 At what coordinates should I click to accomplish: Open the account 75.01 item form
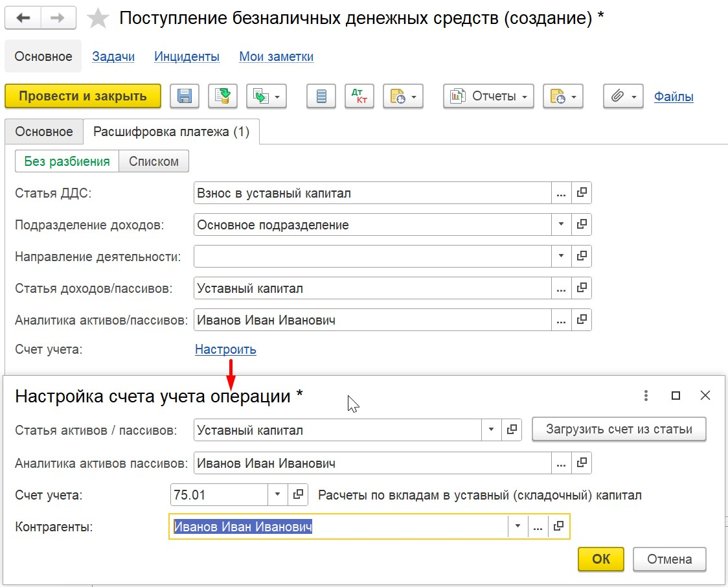click(298, 494)
